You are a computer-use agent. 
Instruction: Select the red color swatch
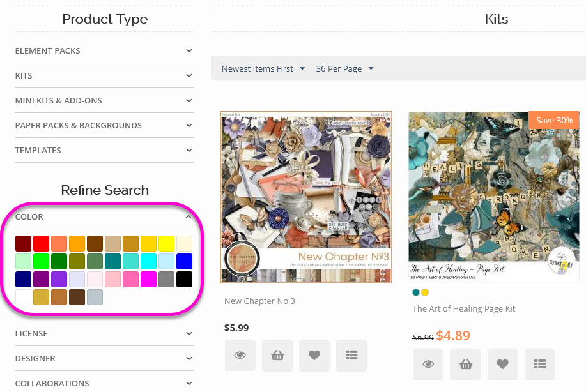[42, 243]
